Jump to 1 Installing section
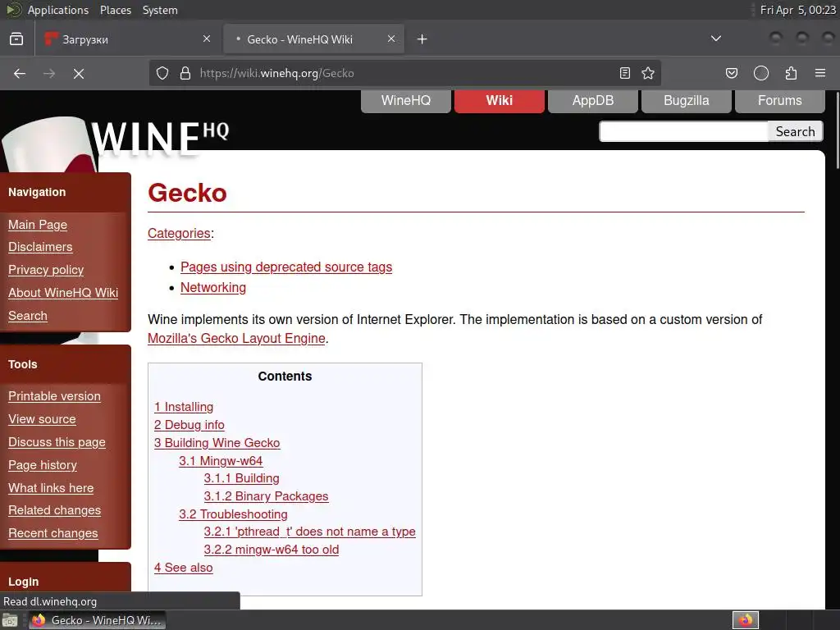This screenshot has height=630, width=840. point(184,407)
